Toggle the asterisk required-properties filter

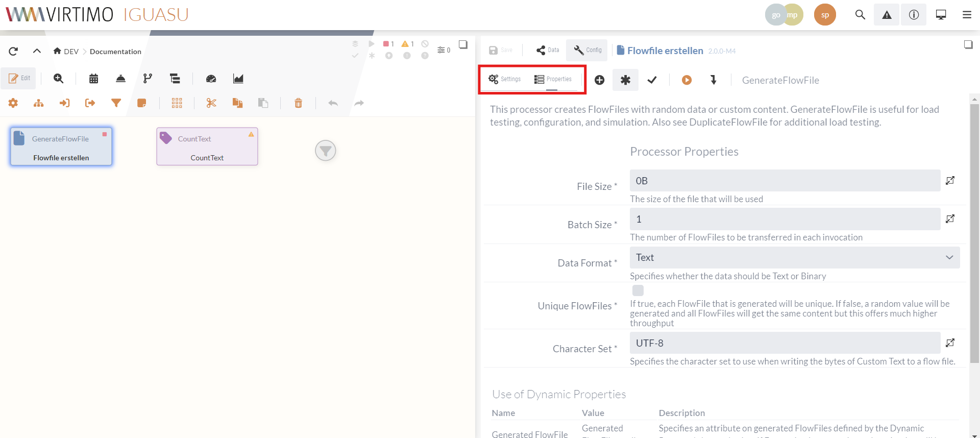coord(625,80)
